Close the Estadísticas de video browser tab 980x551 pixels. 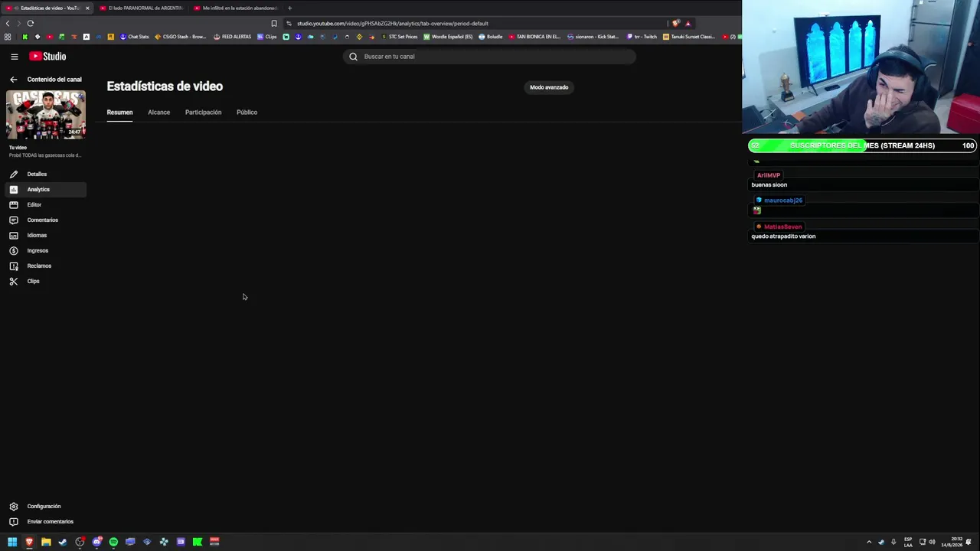point(87,8)
